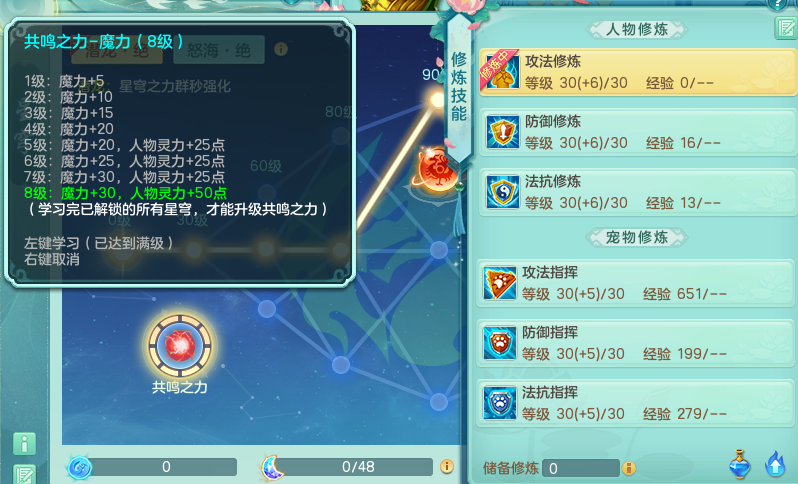
Task: Click info icon beside 储备修炼 field
Action: 629,468
